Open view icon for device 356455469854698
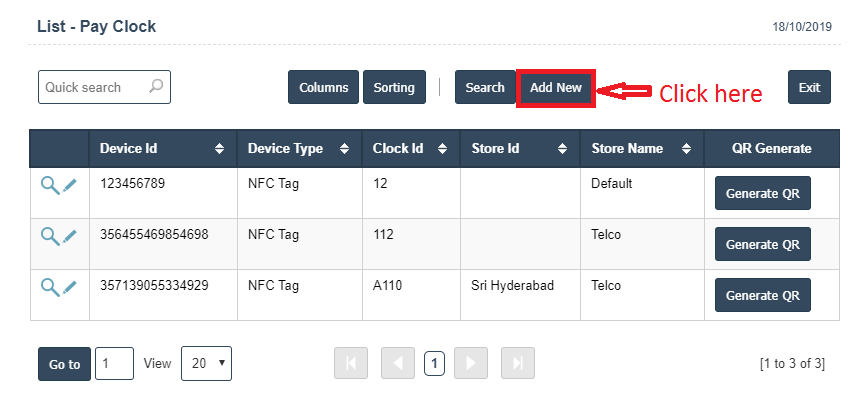Viewport: 854px width, 412px height. pos(49,235)
